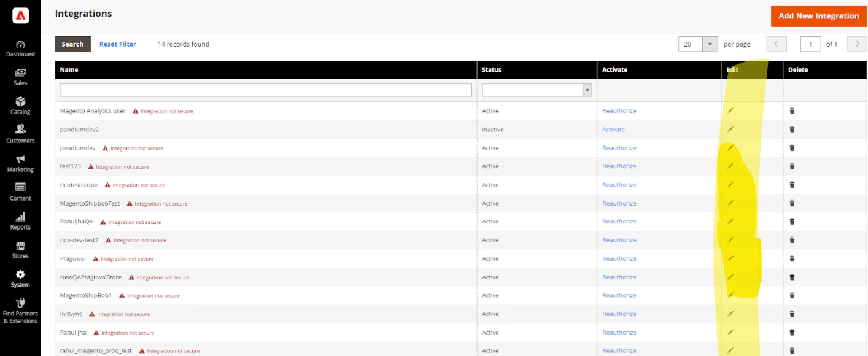Open the Customers sidebar menu

coord(20,135)
